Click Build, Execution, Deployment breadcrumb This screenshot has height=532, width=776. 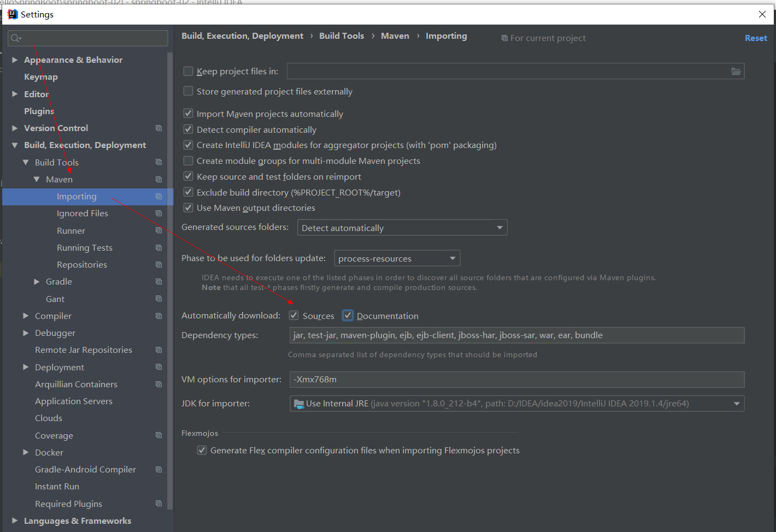click(242, 36)
